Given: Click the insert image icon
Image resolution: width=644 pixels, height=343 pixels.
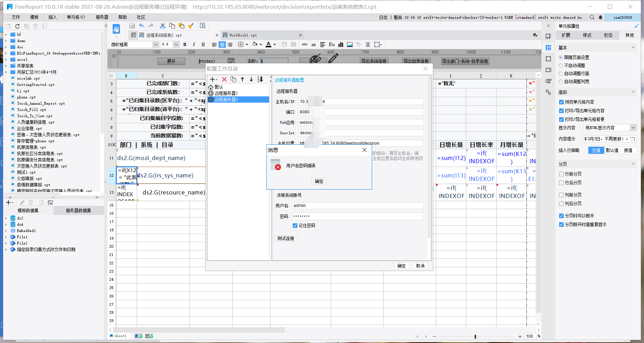Looking at the screenshot, I should (350, 45).
